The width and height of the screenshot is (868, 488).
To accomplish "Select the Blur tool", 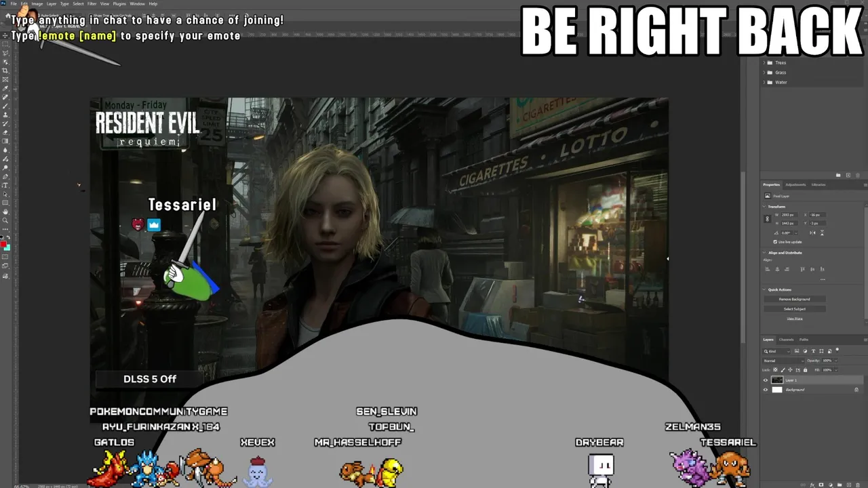I will pyautogui.click(x=5, y=150).
